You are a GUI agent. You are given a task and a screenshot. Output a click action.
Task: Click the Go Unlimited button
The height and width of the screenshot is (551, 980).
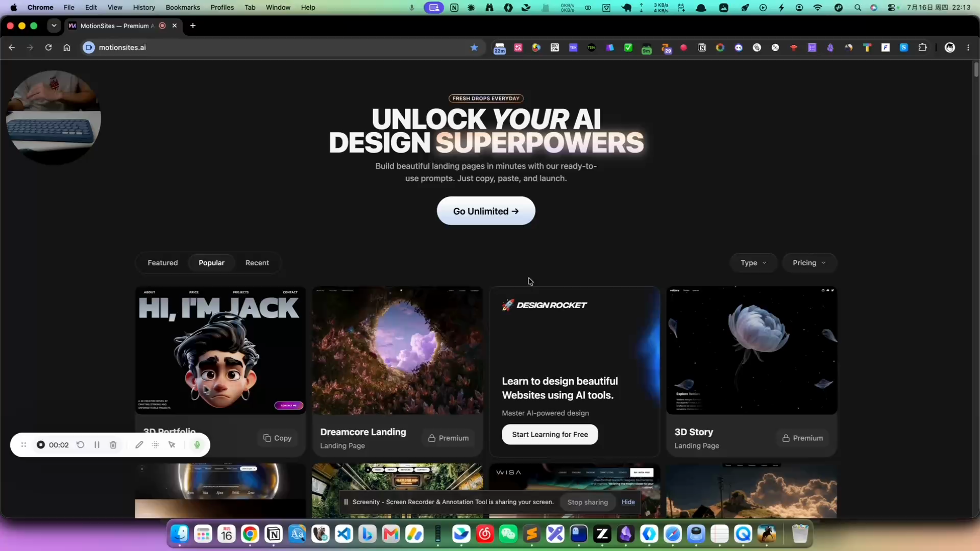(486, 211)
